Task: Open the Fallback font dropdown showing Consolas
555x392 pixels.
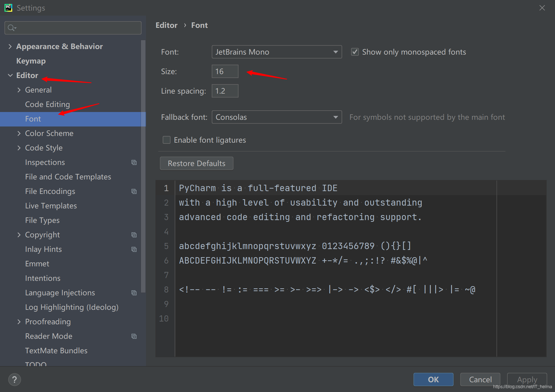Action: (x=277, y=117)
